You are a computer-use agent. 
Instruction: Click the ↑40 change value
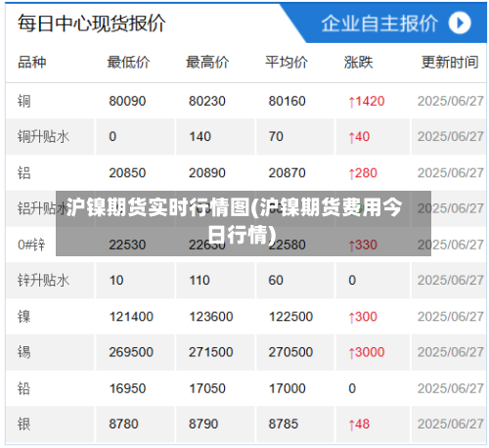point(359,137)
